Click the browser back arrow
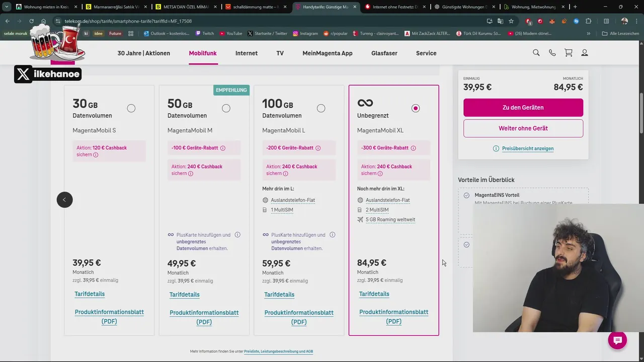 tap(8, 21)
